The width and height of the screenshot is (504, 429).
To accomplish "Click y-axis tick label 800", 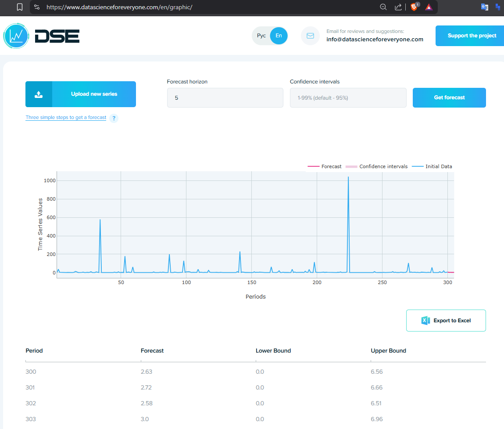I will pos(51,199).
